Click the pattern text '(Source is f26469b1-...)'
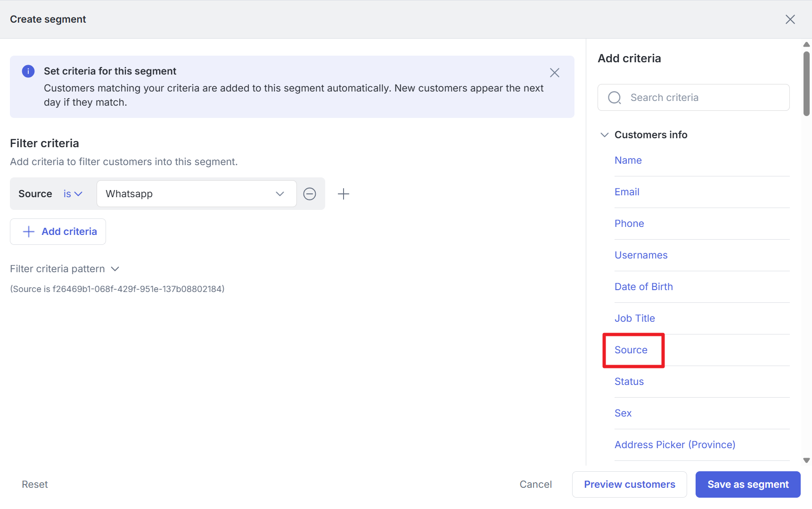The width and height of the screenshot is (812, 509). coord(117,289)
